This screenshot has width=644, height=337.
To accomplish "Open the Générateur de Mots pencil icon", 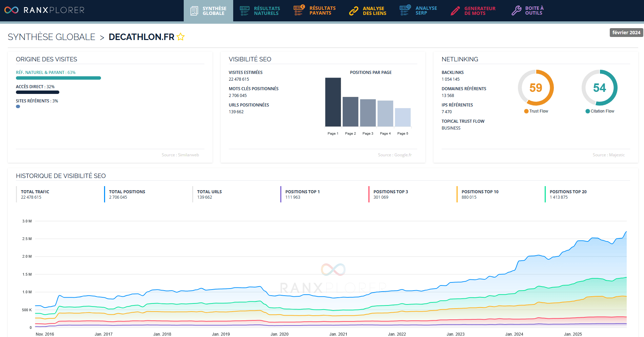I will [455, 10].
